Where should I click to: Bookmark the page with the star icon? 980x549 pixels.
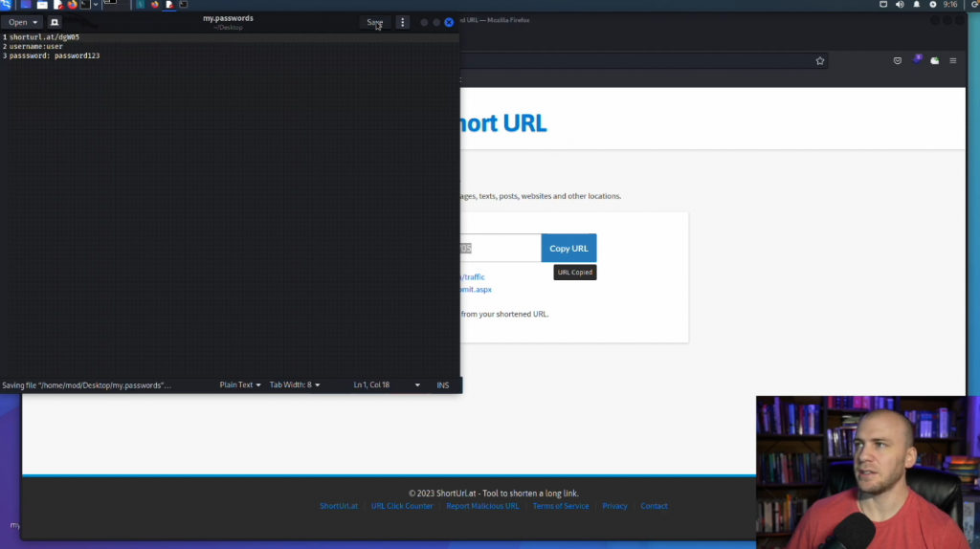point(820,60)
